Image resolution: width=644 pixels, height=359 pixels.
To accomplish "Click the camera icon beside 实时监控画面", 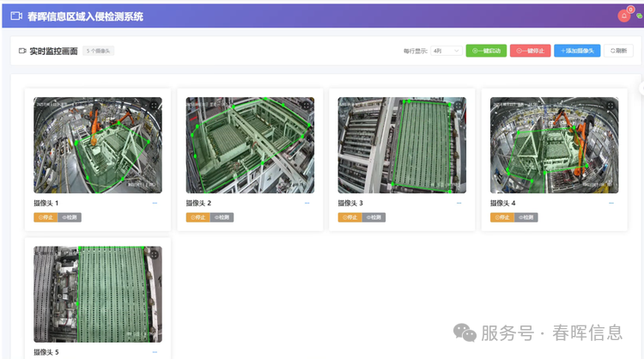I will click(22, 51).
